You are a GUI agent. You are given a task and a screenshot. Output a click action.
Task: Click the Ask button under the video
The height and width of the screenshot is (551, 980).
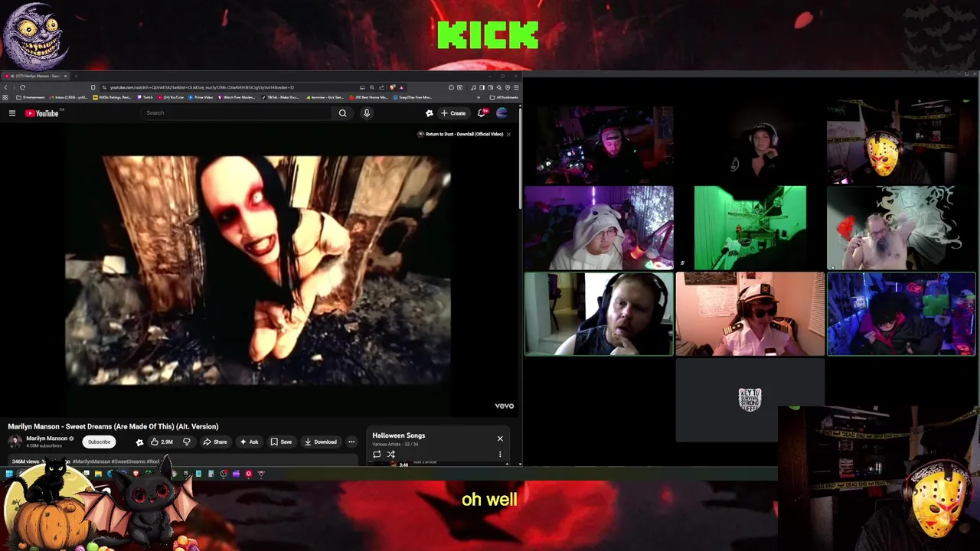click(249, 442)
